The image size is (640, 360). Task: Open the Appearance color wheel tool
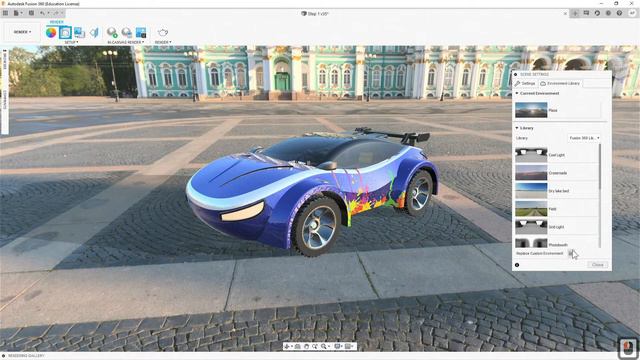(51, 33)
